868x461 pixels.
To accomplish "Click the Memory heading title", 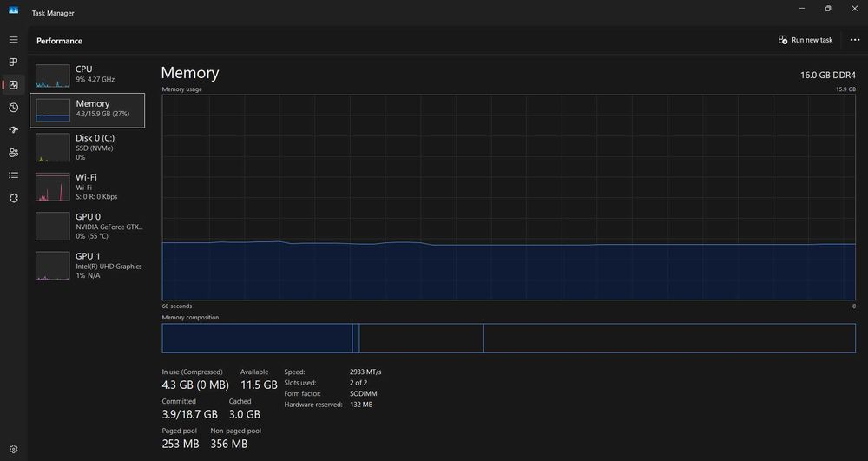I will 190,73.
